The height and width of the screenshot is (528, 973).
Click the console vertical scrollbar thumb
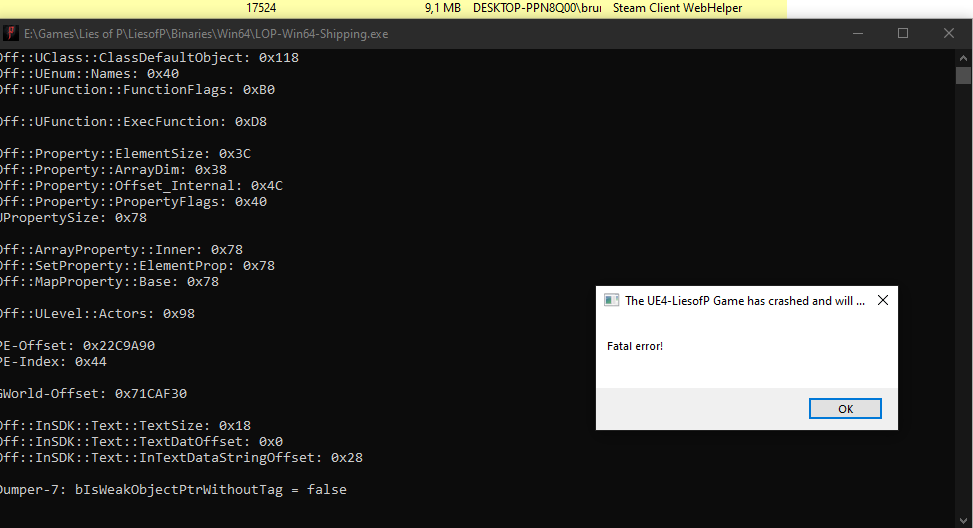[x=963, y=76]
